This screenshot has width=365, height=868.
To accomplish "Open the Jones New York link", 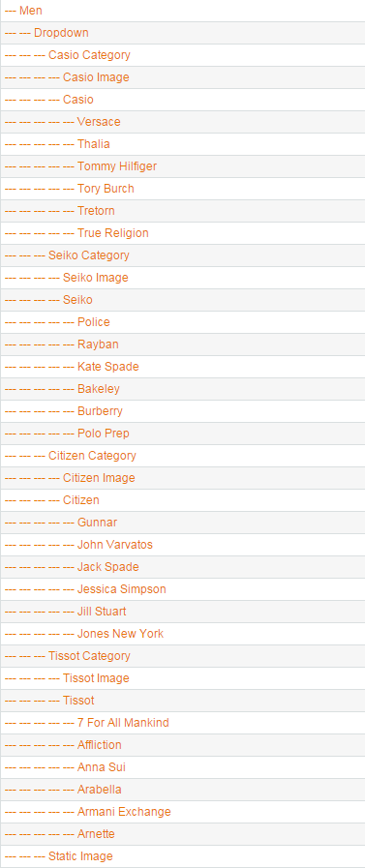I will point(120,634).
